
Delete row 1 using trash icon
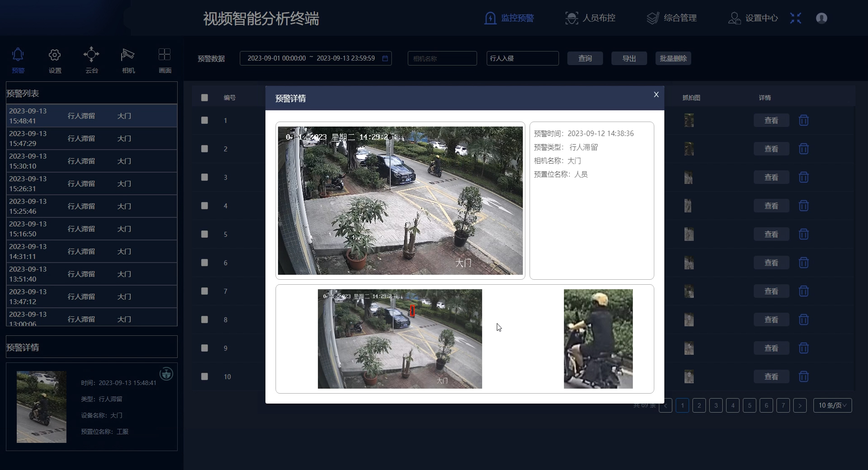pyautogui.click(x=803, y=120)
